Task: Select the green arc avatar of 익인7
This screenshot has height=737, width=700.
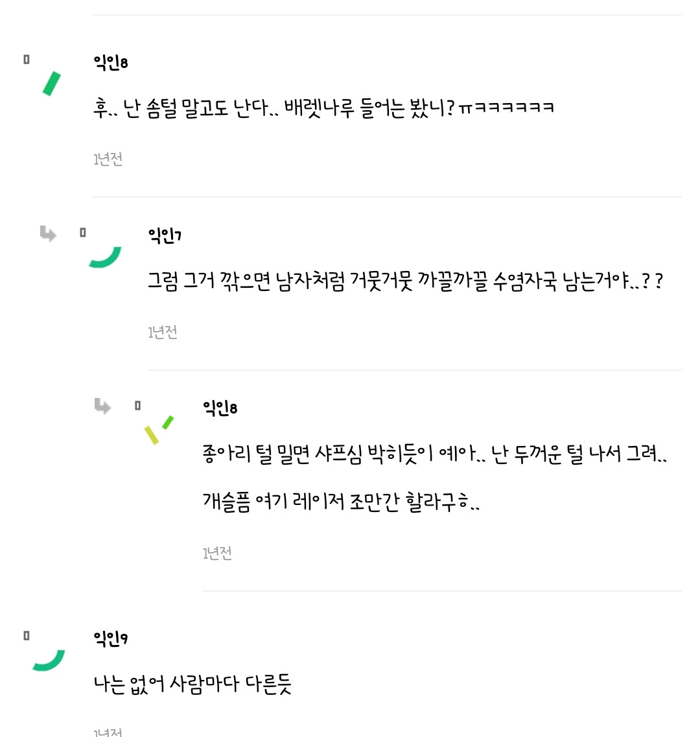Action: tap(105, 257)
